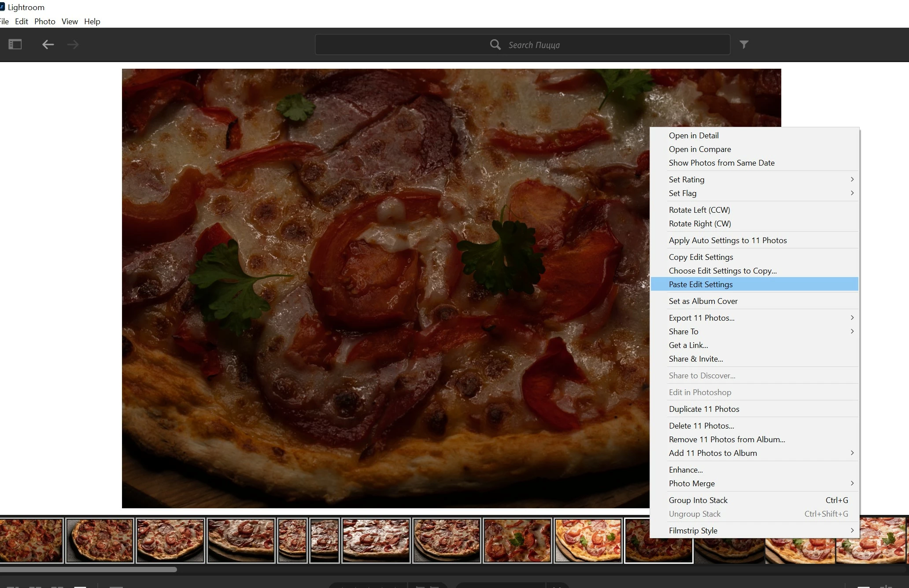Open the Photo menu
The image size is (909, 588).
[x=44, y=21]
